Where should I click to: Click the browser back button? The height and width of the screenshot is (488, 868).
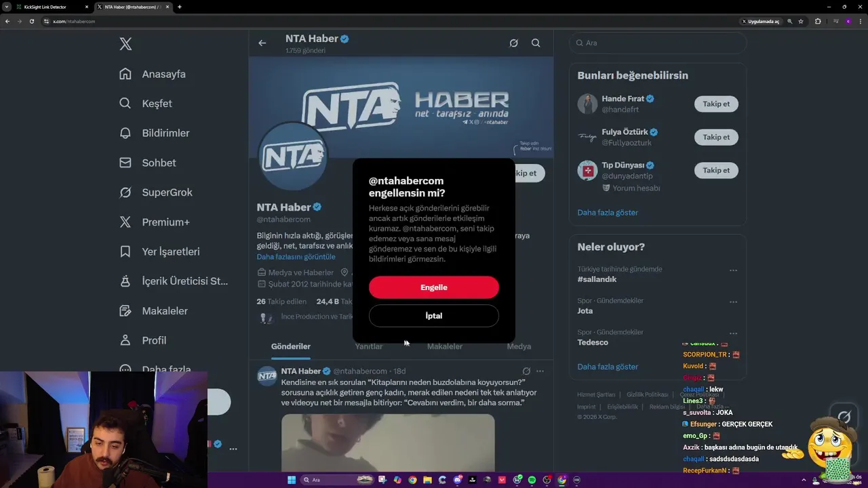coord(7,21)
